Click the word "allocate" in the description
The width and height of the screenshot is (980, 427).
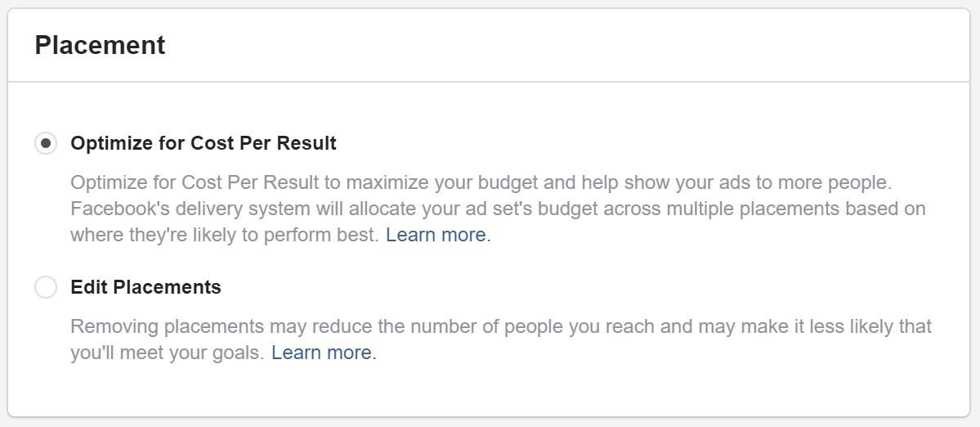tap(361, 209)
